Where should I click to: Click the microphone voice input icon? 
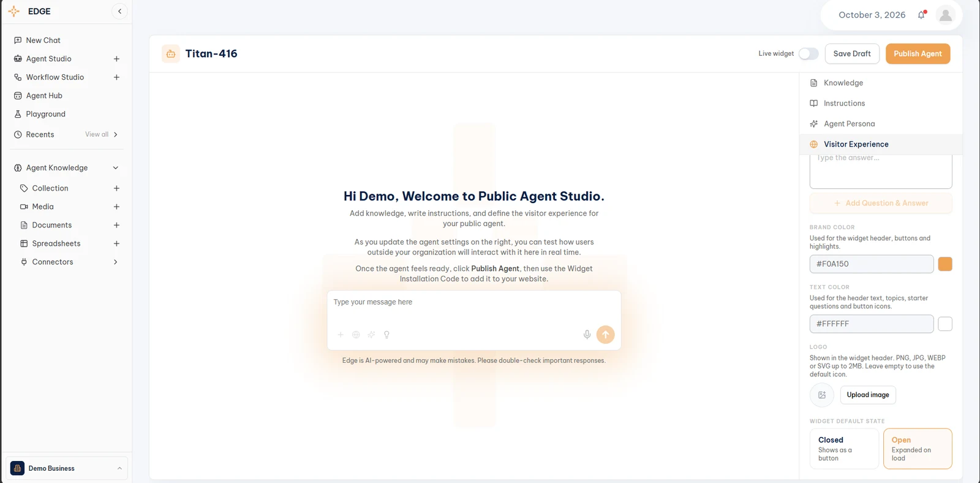tap(587, 335)
